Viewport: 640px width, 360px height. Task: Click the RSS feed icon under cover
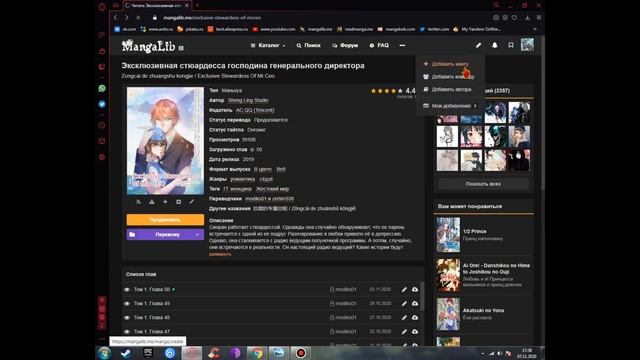[x=138, y=202]
